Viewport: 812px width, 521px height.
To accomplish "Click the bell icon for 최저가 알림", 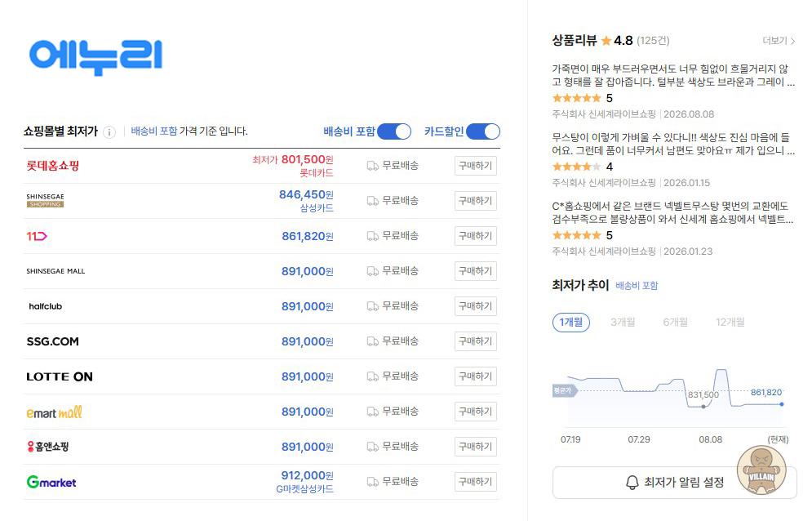I will pos(632,483).
